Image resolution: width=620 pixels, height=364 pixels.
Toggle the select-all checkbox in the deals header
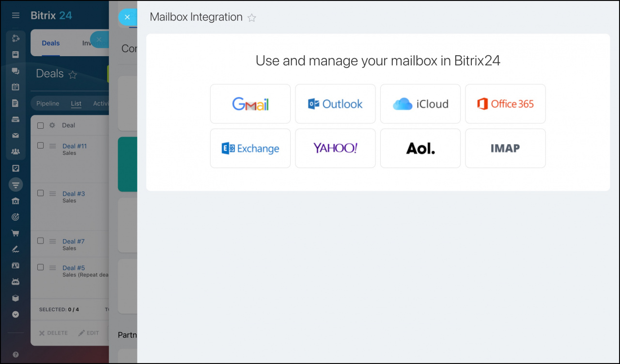(x=41, y=125)
